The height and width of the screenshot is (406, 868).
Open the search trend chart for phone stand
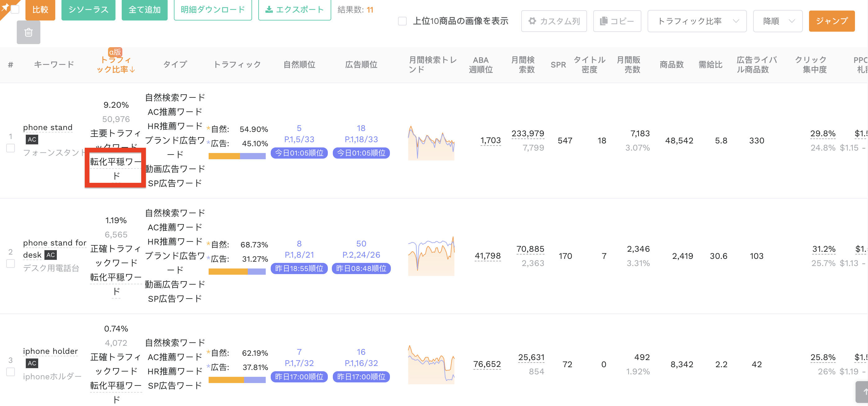click(x=431, y=142)
